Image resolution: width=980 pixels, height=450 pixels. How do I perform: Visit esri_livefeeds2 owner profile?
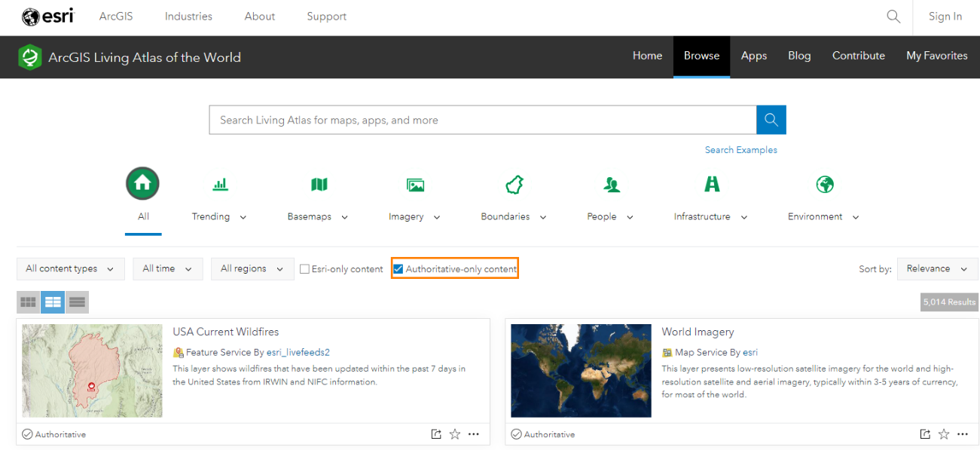pos(298,352)
